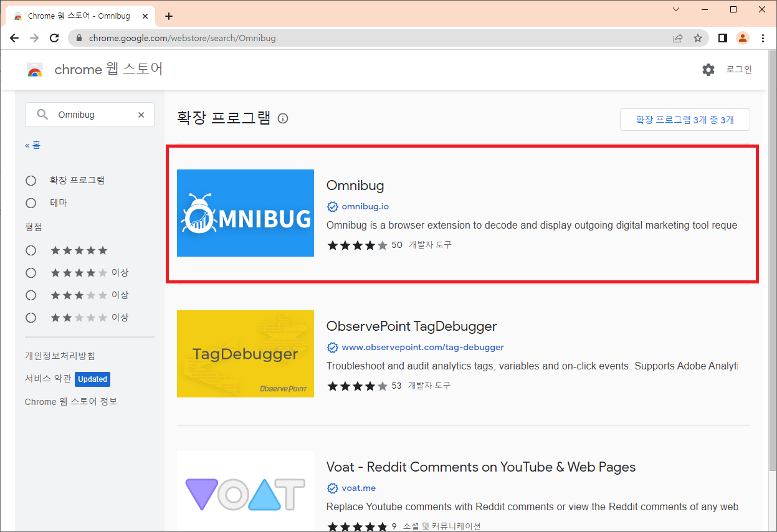The image size is (777, 532).
Task: Open the Chrome three-dot menu
Action: (x=763, y=38)
